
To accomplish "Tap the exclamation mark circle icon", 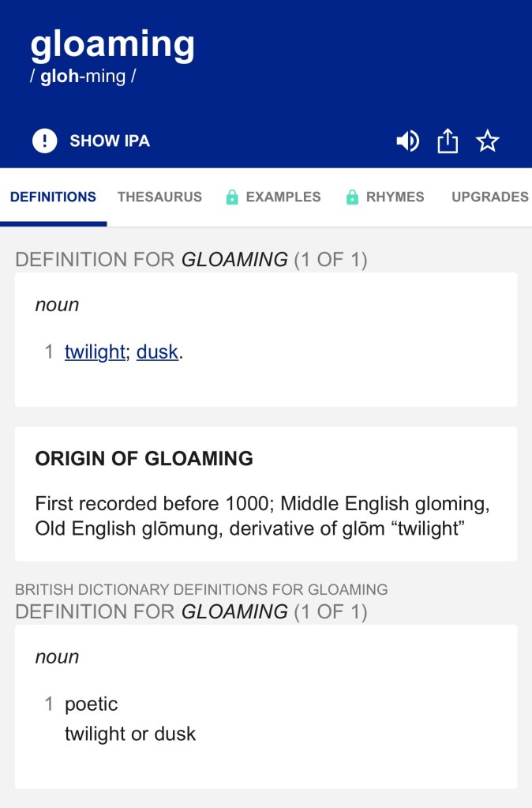I will [45, 141].
